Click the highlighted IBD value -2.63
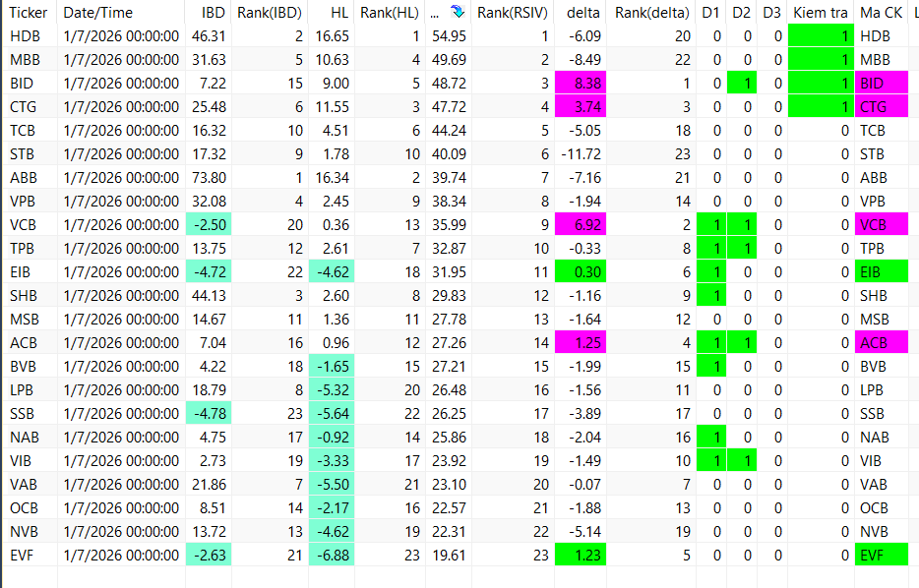This screenshot has width=919, height=588. click(x=209, y=556)
